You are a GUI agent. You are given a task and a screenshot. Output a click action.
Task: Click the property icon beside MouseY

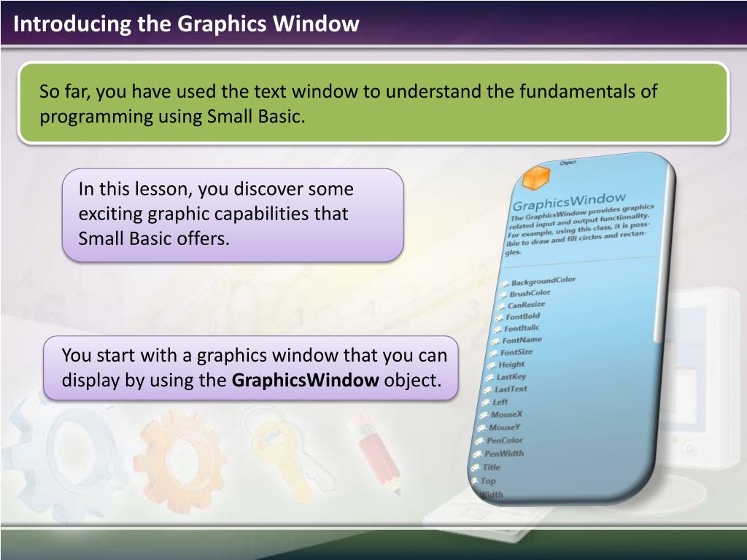click(481, 428)
